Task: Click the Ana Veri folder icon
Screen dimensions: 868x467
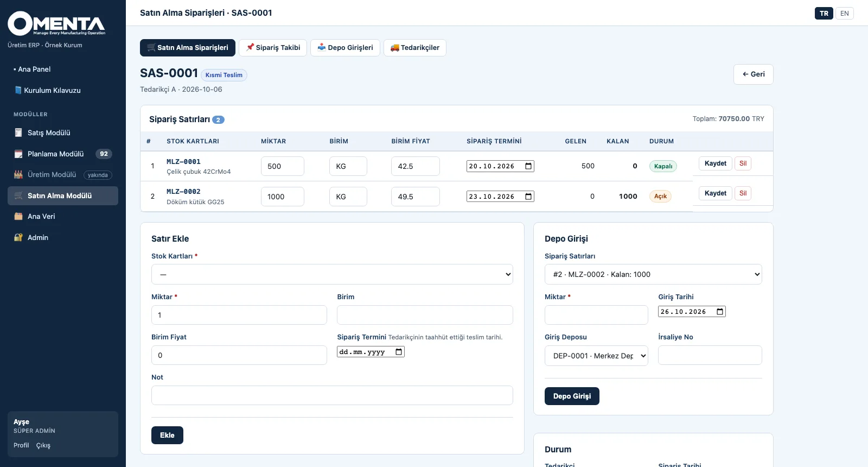Action: pyautogui.click(x=18, y=216)
